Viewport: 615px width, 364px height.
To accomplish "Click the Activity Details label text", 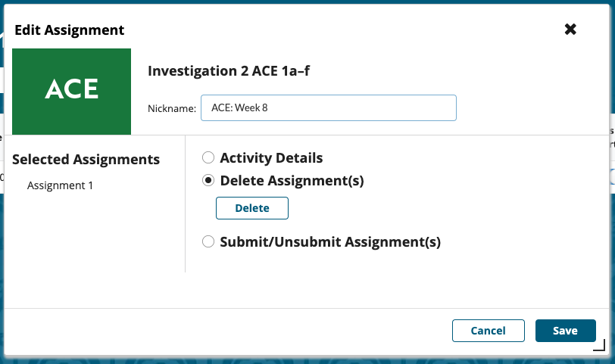I will coord(271,158).
